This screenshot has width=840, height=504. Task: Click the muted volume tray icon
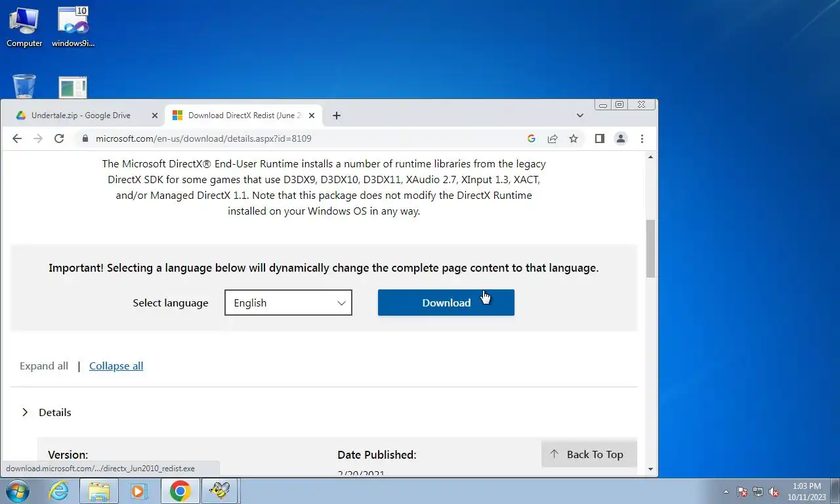coord(774,492)
